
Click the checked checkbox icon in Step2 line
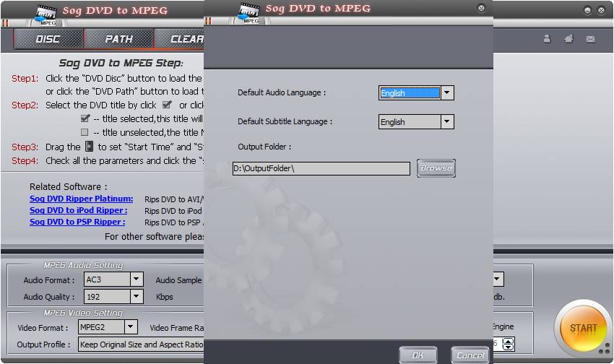167,105
